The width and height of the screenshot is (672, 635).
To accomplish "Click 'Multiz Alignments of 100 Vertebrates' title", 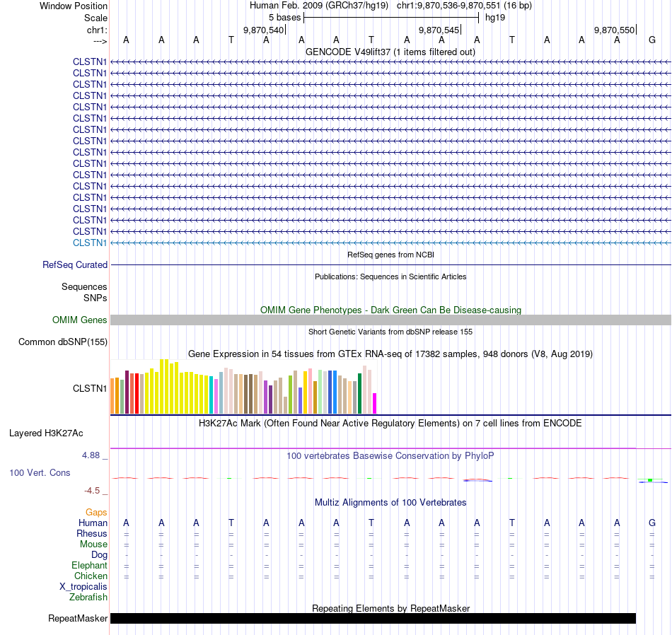I will 390,502.
